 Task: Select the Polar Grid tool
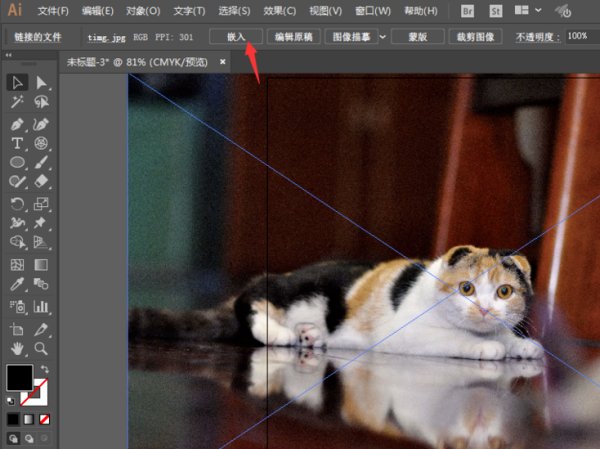[x=41, y=144]
